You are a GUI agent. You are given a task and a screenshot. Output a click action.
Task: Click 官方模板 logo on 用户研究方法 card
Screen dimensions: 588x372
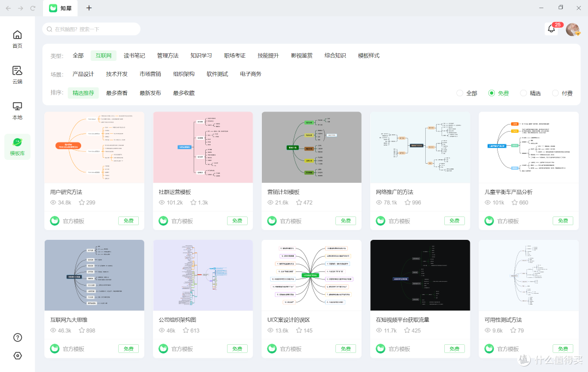click(x=55, y=221)
